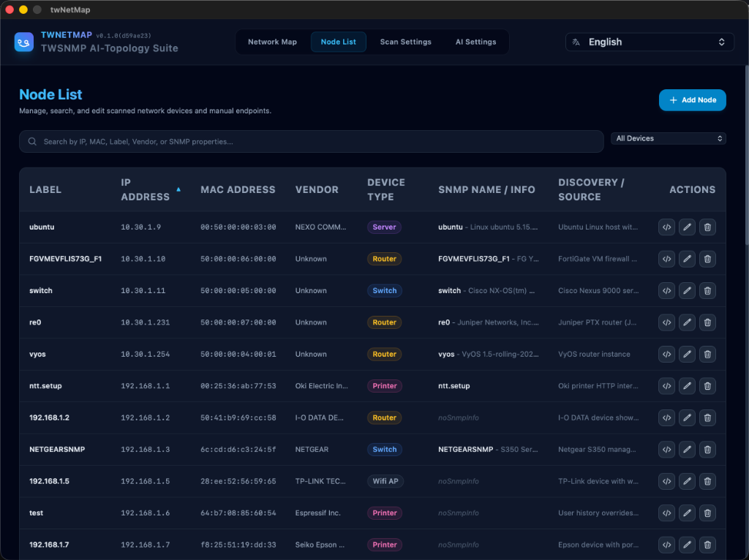View raw code for re0 node
The height and width of the screenshot is (560, 749).
pyautogui.click(x=666, y=322)
